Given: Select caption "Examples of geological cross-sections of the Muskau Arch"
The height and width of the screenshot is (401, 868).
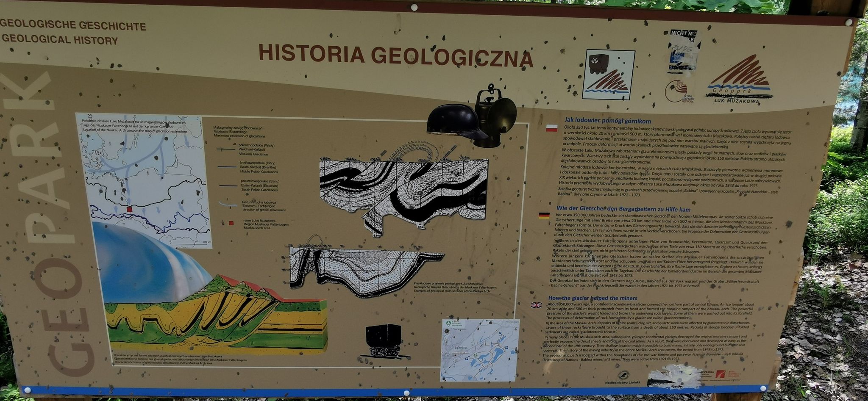Looking at the screenshot, I should (451, 291).
